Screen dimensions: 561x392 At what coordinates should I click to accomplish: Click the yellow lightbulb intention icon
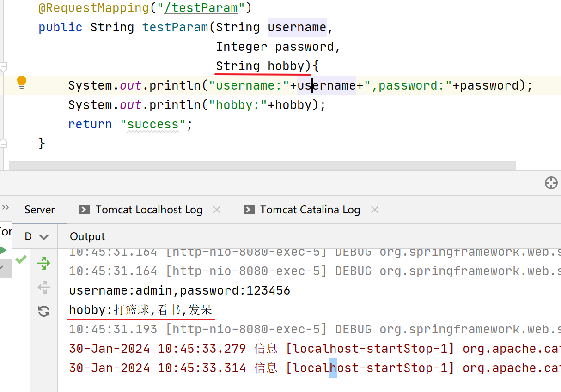(x=22, y=82)
